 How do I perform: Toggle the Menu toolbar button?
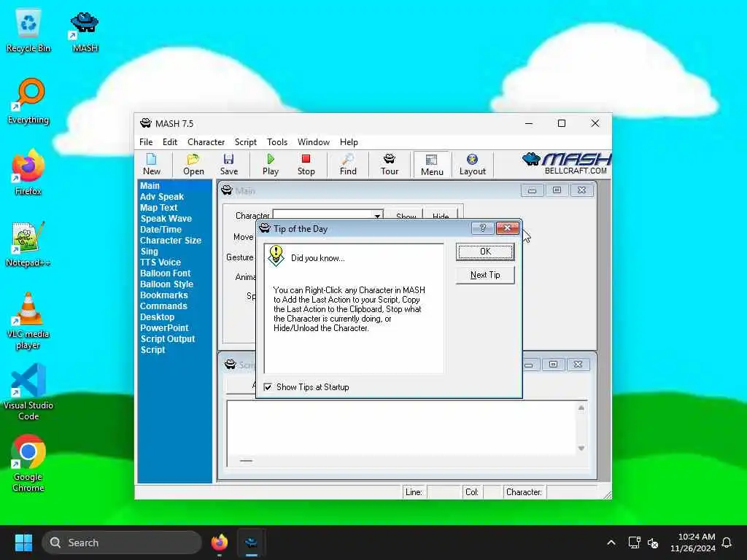pos(432,165)
